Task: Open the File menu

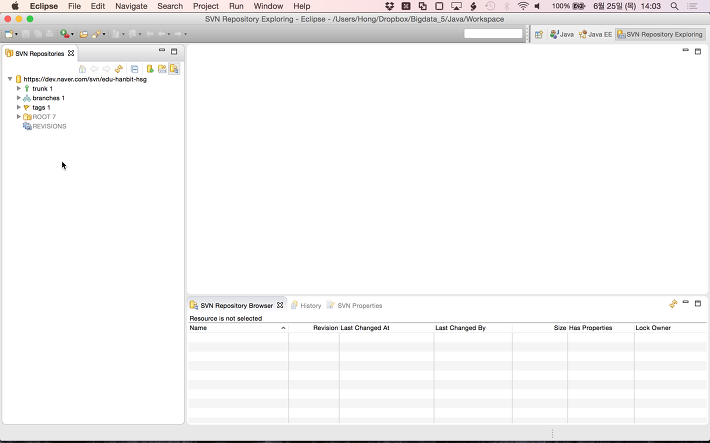Action: [x=74, y=6]
